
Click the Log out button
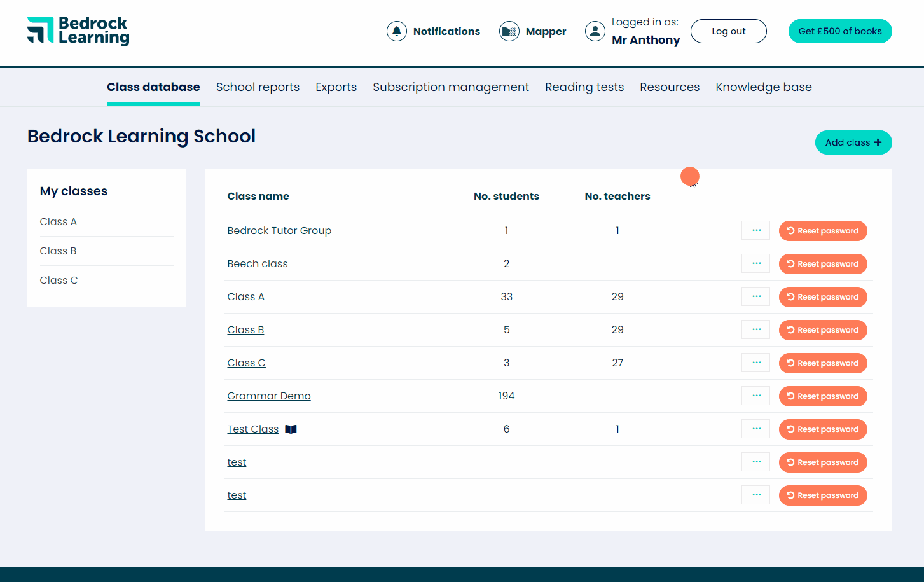[x=729, y=31]
